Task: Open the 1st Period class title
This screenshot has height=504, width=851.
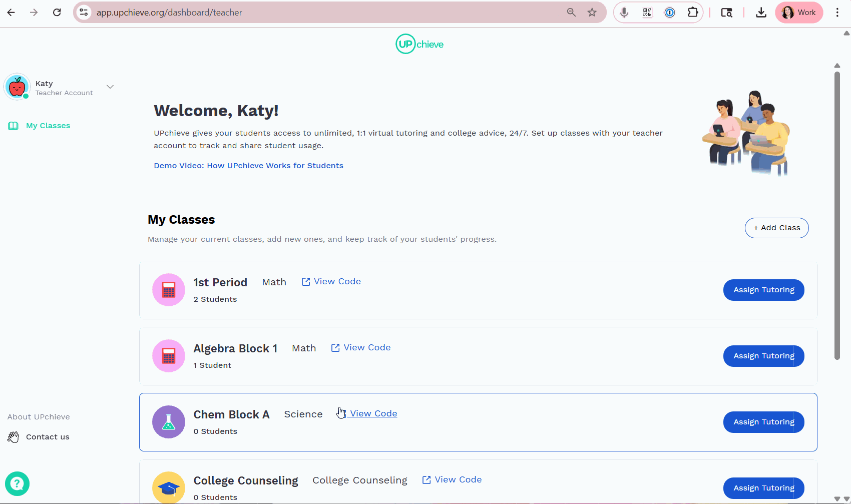Action: pos(220,282)
